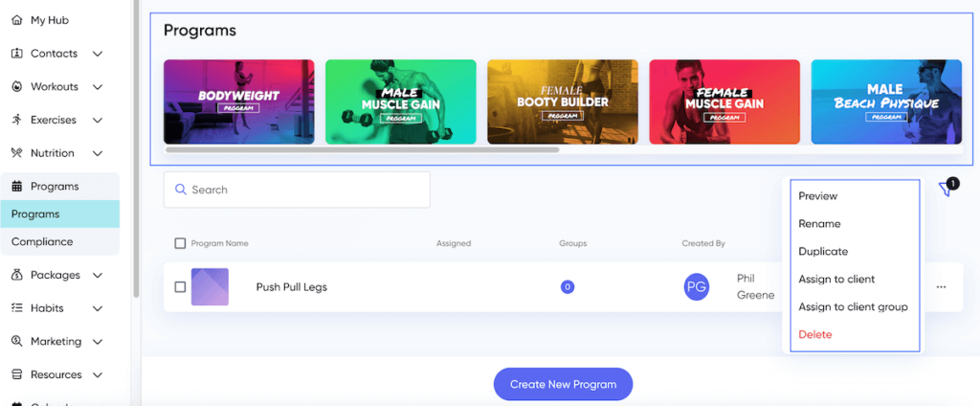Image resolution: width=980 pixels, height=406 pixels.
Task: Click the Contacts sidebar icon
Action: pos(16,54)
